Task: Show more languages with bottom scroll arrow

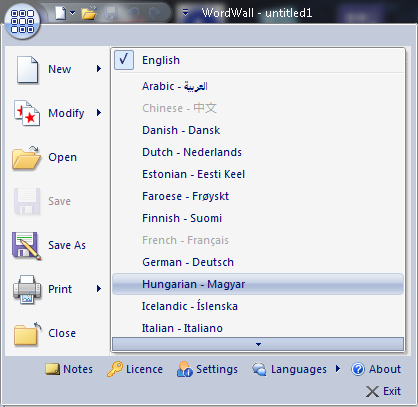Action: pos(258,344)
